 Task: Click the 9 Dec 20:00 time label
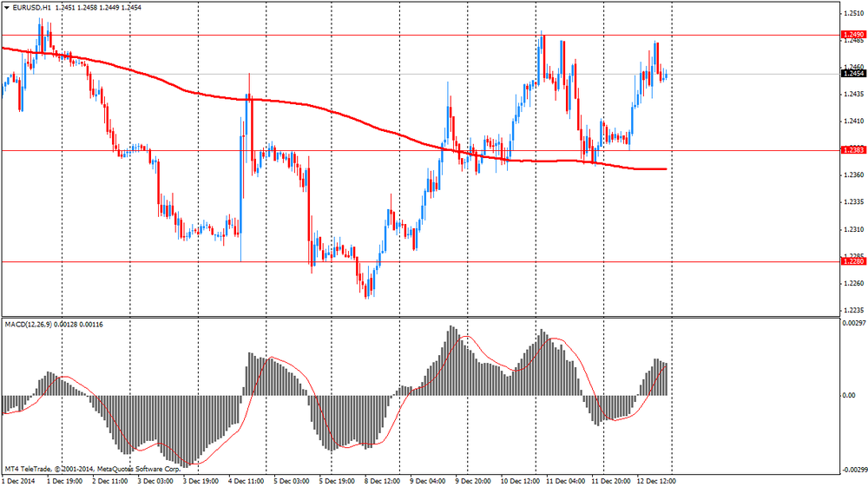[x=473, y=481]
